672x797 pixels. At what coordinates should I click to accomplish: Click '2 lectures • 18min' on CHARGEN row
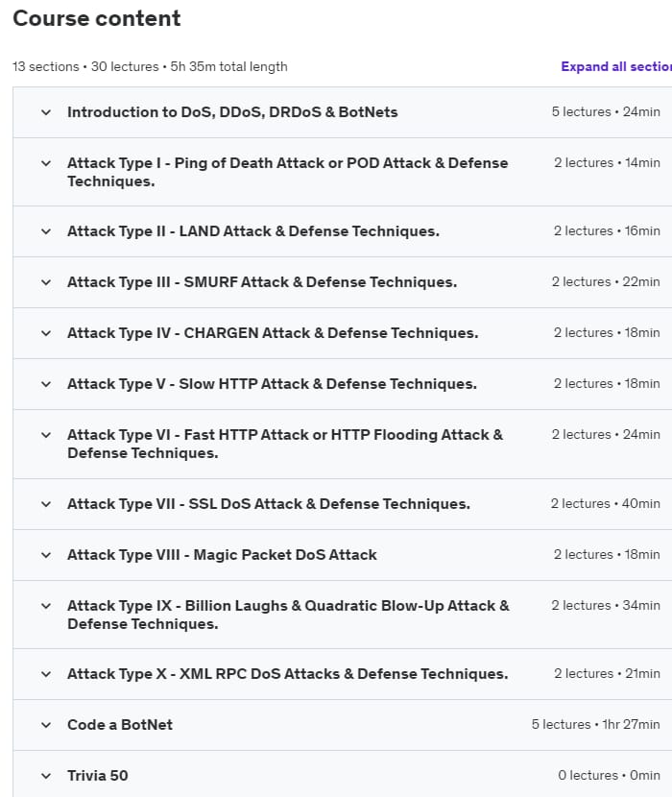[607, 332]
